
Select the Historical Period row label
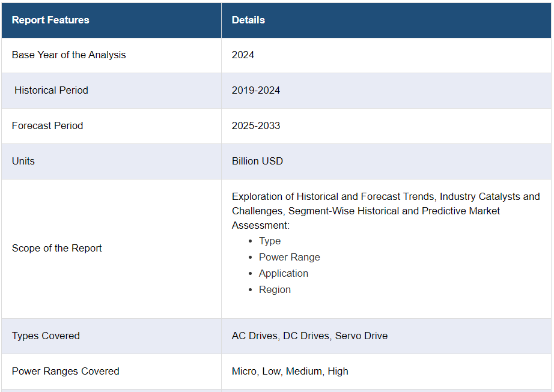pos(51,90)
